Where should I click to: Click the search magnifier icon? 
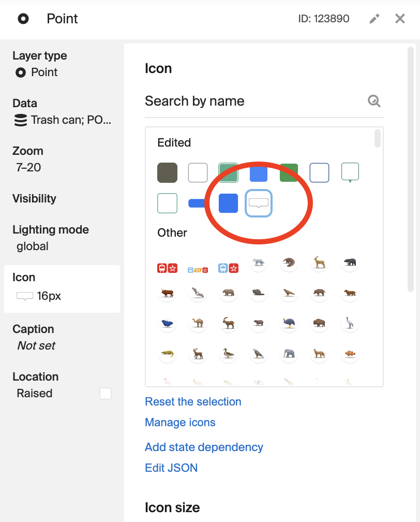point(374,101)
